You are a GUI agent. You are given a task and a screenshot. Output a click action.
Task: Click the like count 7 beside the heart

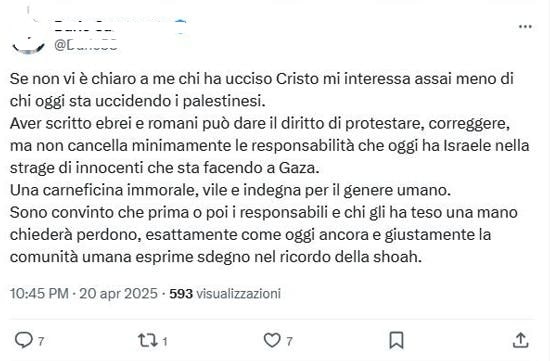(x=289, y=341)
